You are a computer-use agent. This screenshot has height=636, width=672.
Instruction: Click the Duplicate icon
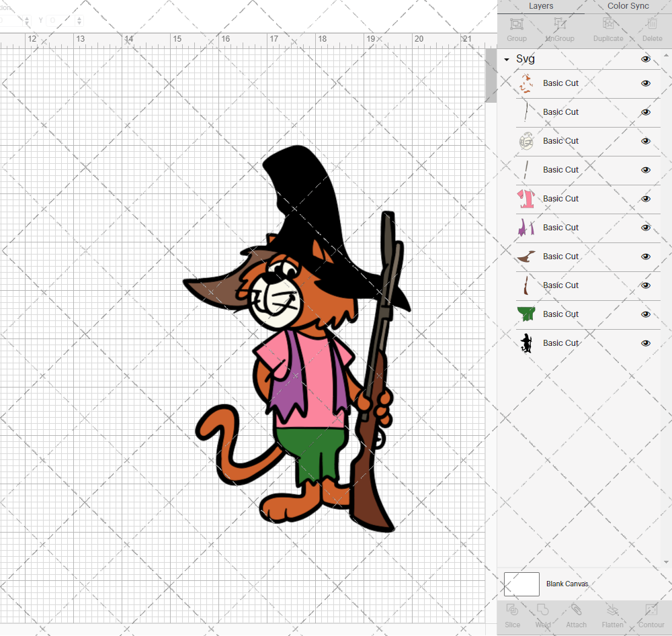(608, 24)
